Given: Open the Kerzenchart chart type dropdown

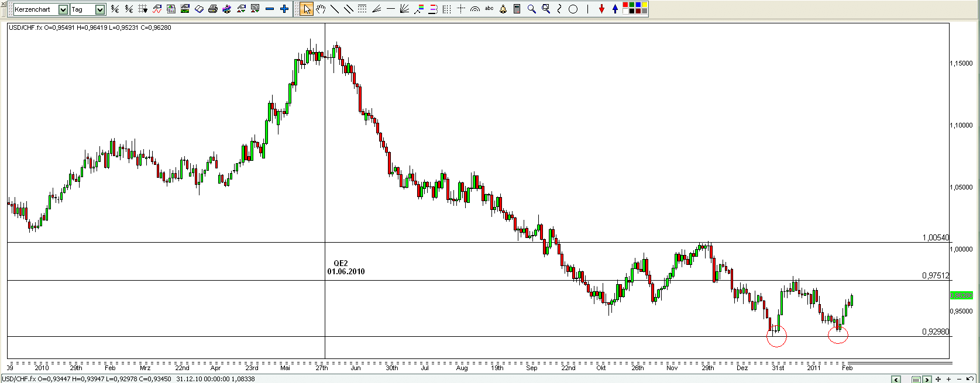Looking at the screenshot, I should click(41, 9).
